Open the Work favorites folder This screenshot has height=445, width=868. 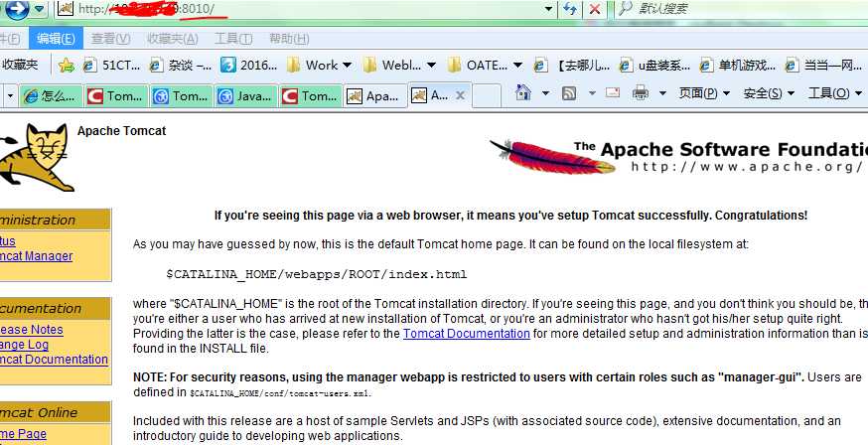coord(320,66)
